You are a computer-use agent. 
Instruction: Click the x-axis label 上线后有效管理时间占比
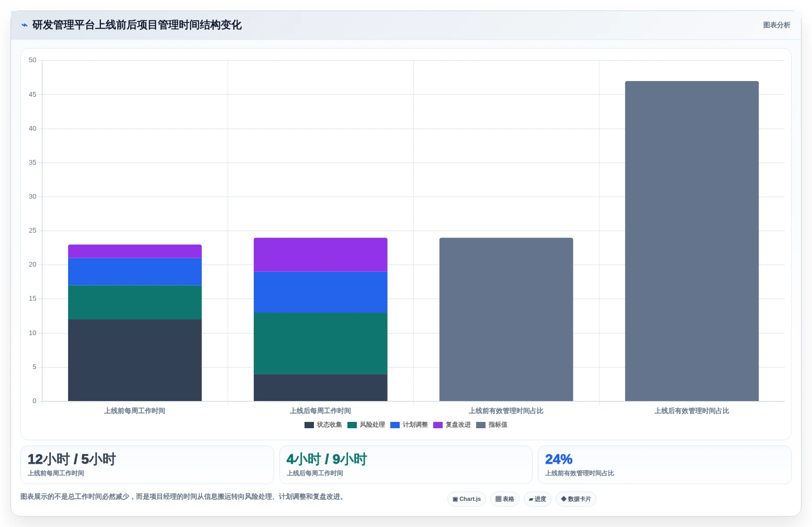click(692, 411)
